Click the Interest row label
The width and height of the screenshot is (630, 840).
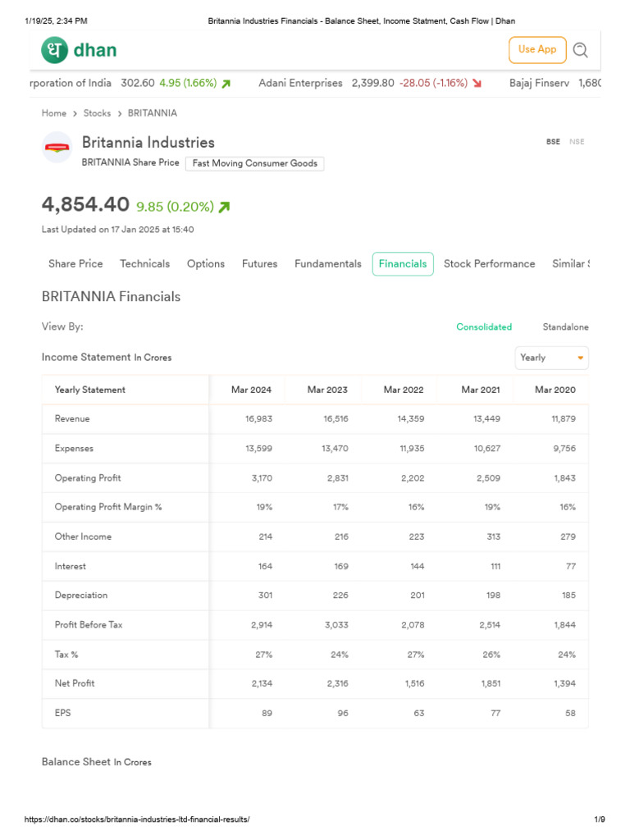(x=71, y=566)
